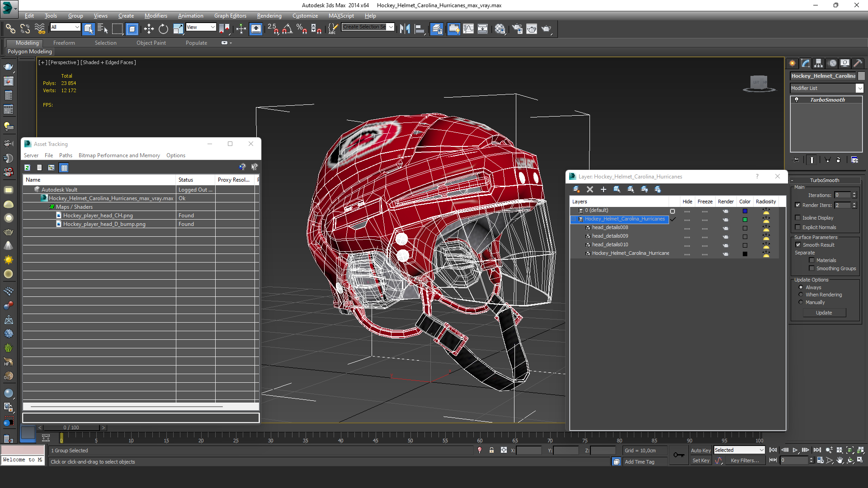This screenshot has height=488, width=868.
Task: Click the time slider showing 0 / 100
Action: pos(71,427)
